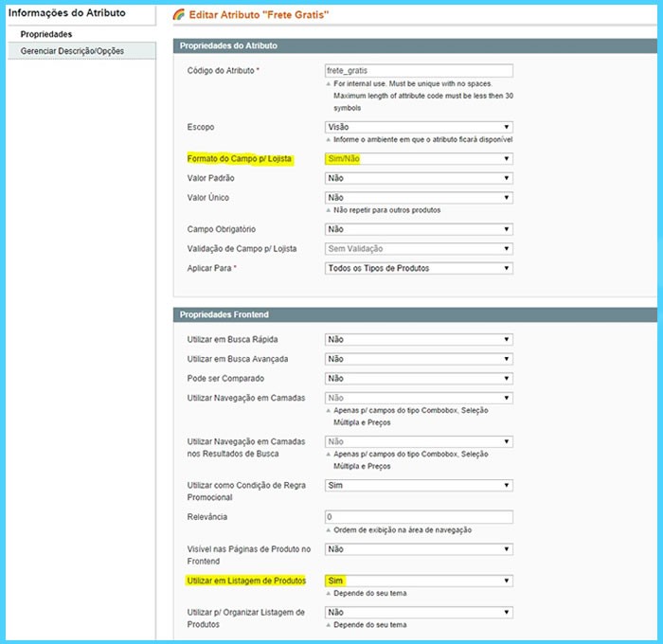Open the Valor Único dropdown
This screenshot has width=663, height=644.
pos(419,198)
